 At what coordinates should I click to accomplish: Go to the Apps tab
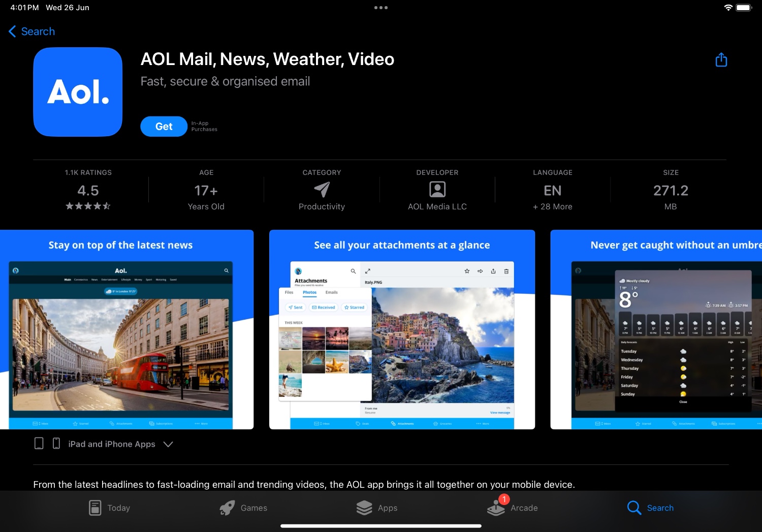pyautogui.click(x=376, y=508)
